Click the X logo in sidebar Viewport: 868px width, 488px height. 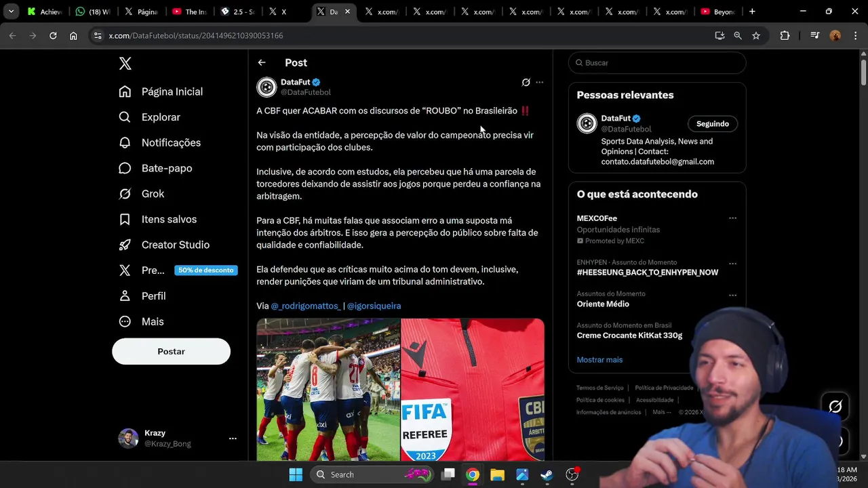pyautogui.click(x=125, y=63)
